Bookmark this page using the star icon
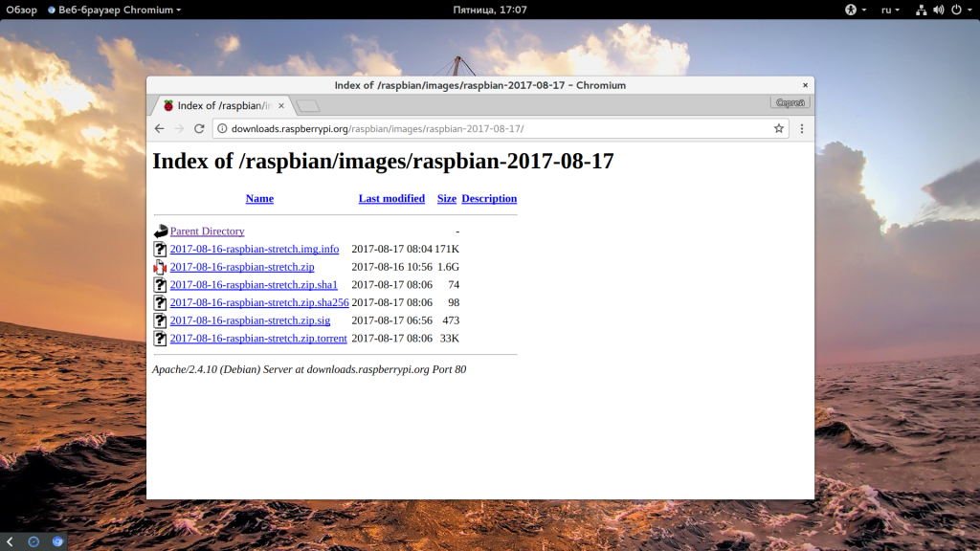980x551 pixels. 779,128
